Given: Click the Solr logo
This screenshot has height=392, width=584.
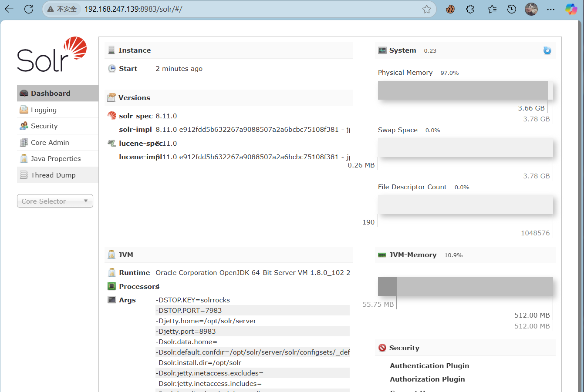Looking at the screenshot, I should coord(52,54).
